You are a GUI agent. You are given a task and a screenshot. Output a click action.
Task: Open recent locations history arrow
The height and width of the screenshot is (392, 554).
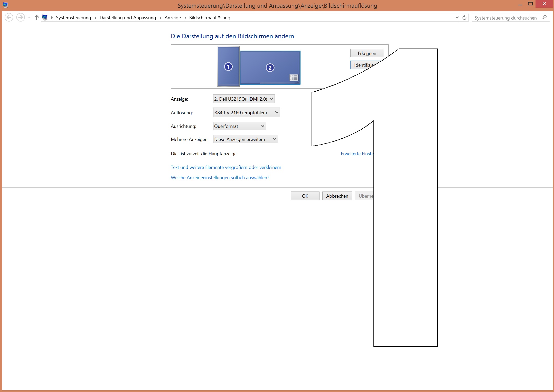pyautogui.click(x=29, y=17)
